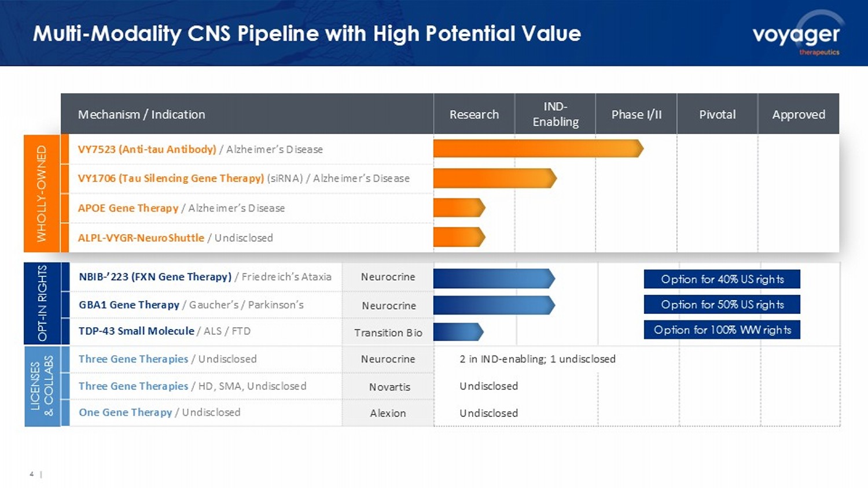Screen dimensions: 868x488
Task: Select the orange progress bar for ALPL-VYGR-NeuroShuttle
Action: tap(459, 237)
